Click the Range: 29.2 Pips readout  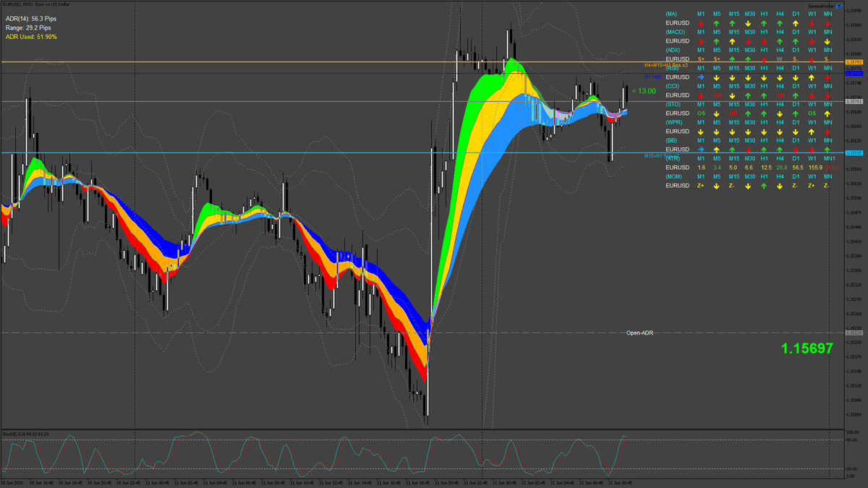[x=29, y=27]
